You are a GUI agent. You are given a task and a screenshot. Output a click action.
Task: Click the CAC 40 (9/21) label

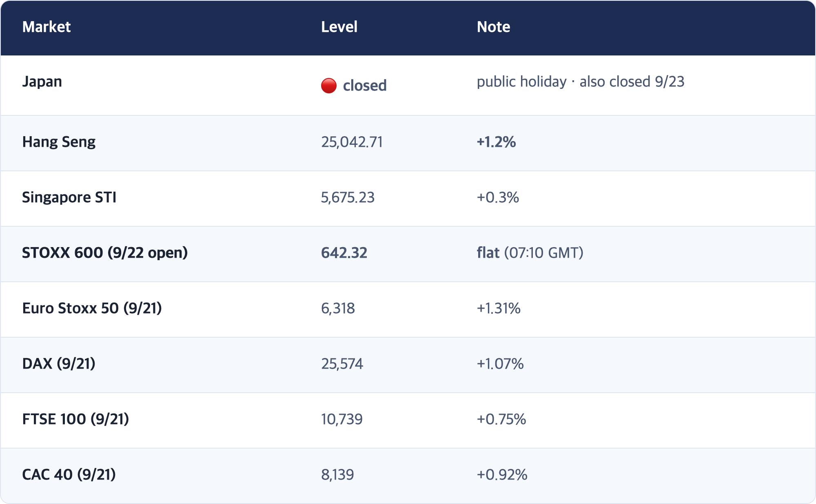coord(69,475)
